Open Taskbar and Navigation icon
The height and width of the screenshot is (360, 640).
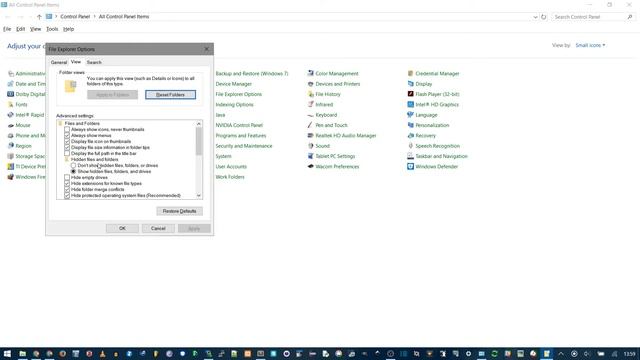pos(411,156)
